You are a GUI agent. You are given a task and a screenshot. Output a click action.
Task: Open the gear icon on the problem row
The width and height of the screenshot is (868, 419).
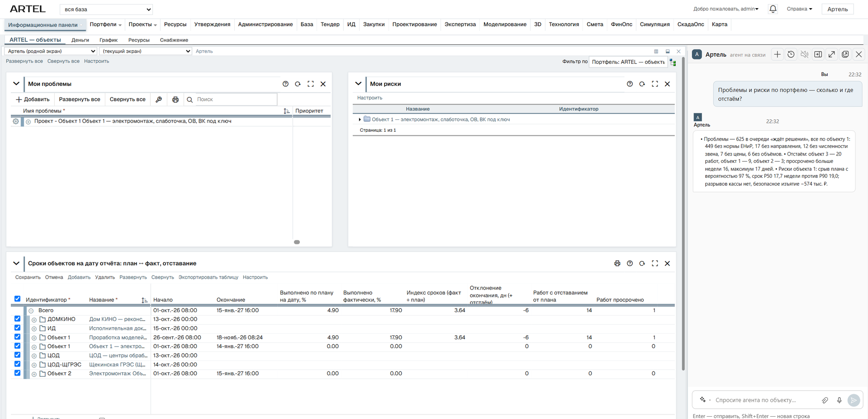pyautogui.click(x=16, y=121)
